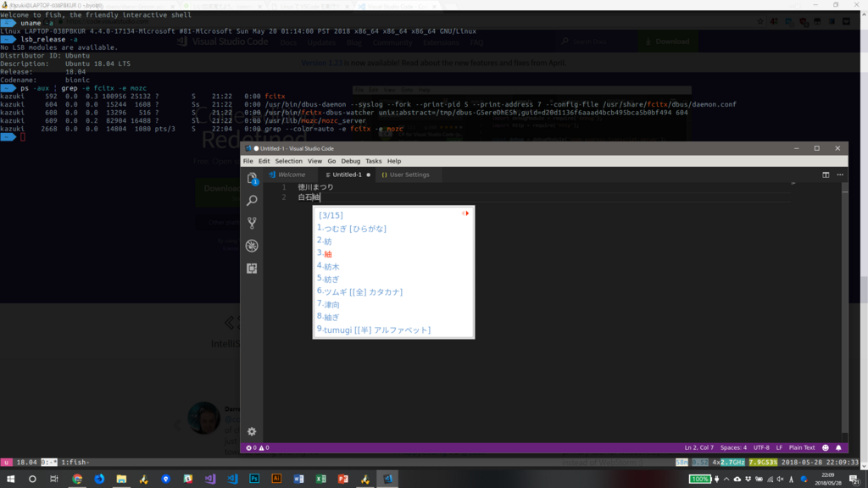Change line ending via LF status item

(x=779, y=447)
